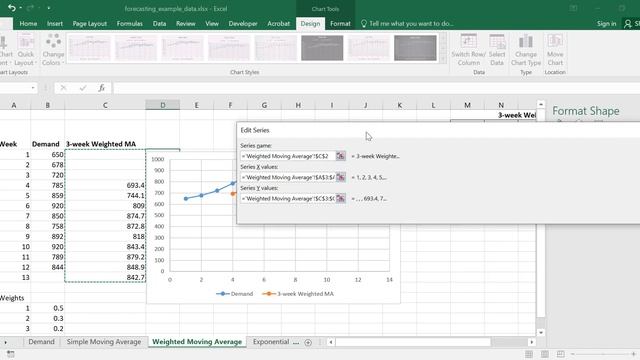
Task: Click the formula bar input
Action: 376,88
